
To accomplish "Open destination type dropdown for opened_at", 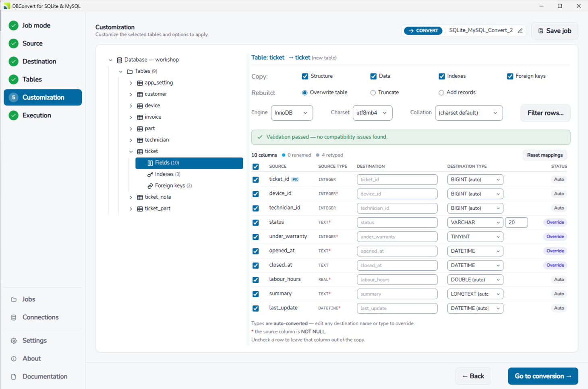I will point(475,251).
